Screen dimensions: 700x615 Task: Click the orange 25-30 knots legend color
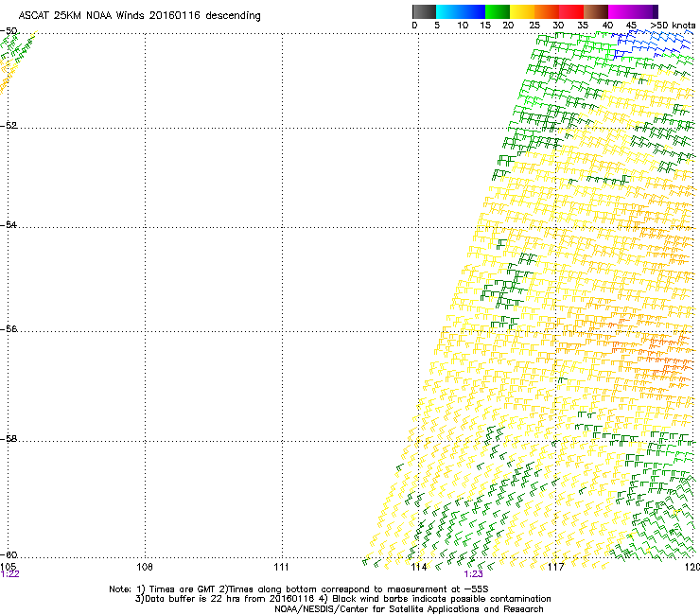(x=547, y=11)
